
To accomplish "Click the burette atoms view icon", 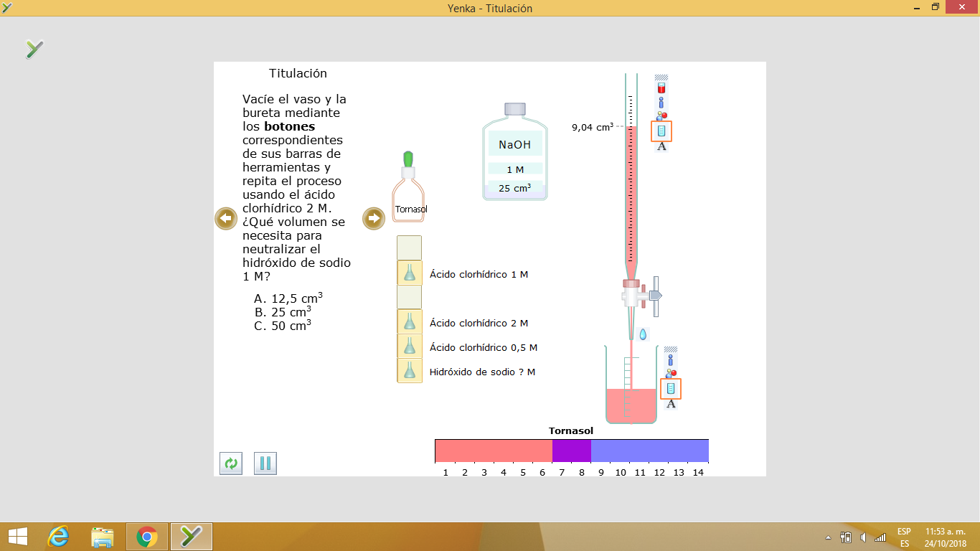I will coord(661,115).
